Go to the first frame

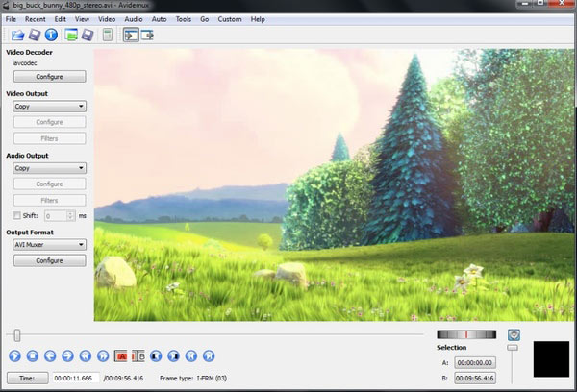[x=191, y=355]
